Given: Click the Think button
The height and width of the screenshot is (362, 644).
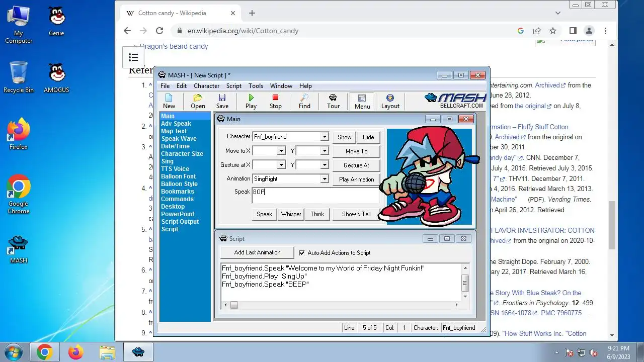Looking at the screenshot, I should point(317,214).
